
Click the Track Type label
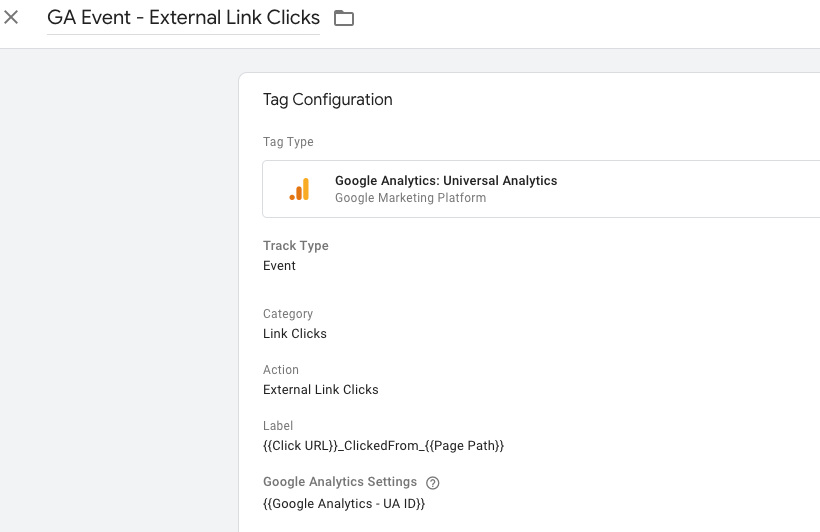(295, 246)
